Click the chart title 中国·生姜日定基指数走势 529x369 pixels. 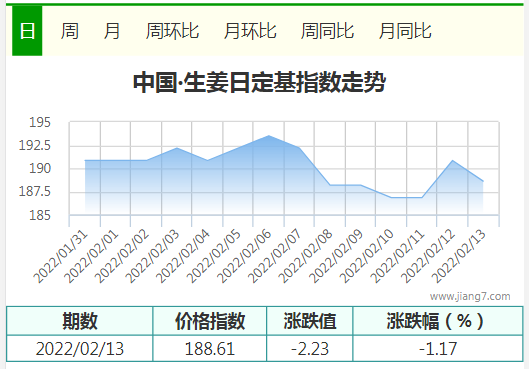tap(259, 82)
